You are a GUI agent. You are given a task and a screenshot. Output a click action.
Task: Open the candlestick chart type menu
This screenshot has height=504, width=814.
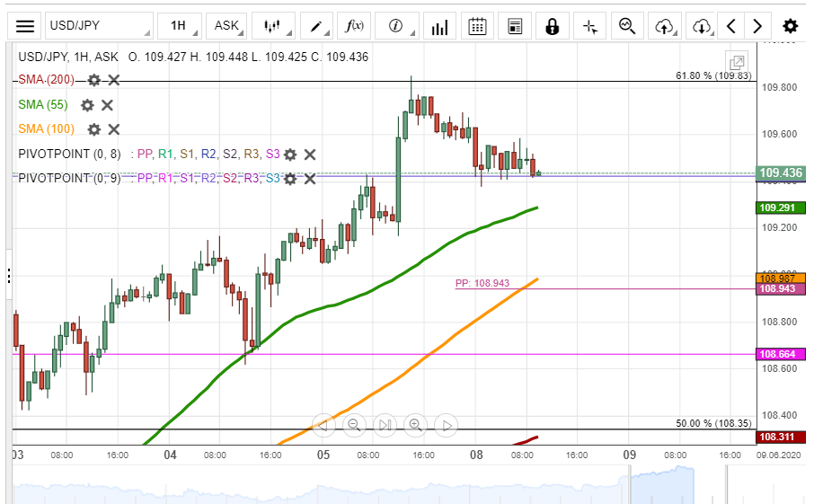[x=273, y=26]
